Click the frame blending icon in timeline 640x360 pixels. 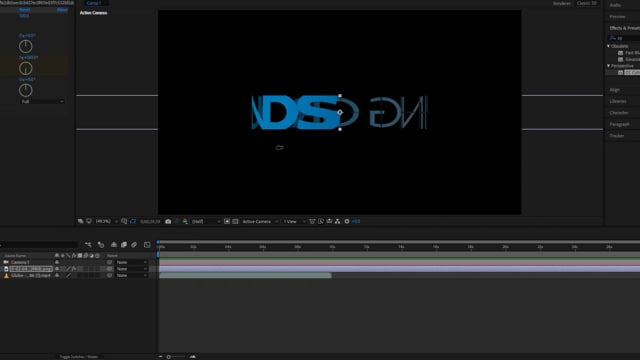[x=124, y=244]
